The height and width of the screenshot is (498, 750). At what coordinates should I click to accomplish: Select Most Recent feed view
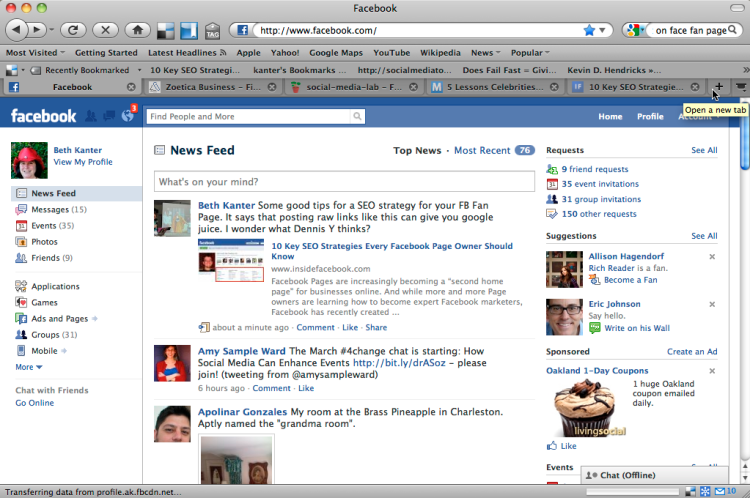(482, 150)
